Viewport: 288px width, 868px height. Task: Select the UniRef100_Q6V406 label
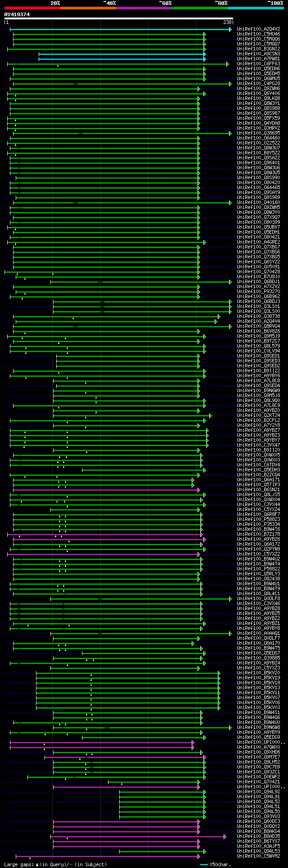coord(258,94)
